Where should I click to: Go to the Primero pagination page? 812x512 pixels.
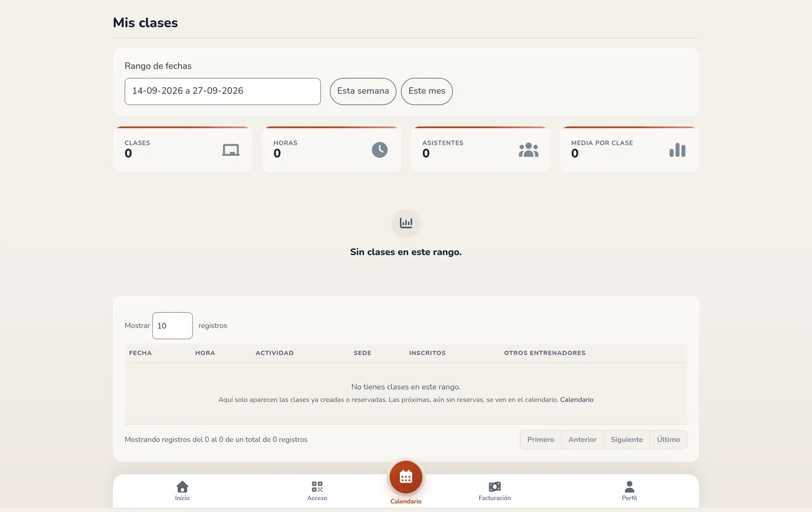pyautogui.click(x=540, y=440)
